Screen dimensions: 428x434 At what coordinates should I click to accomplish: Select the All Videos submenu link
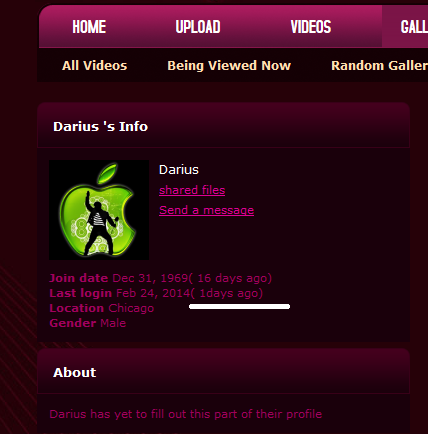[95, 65]
